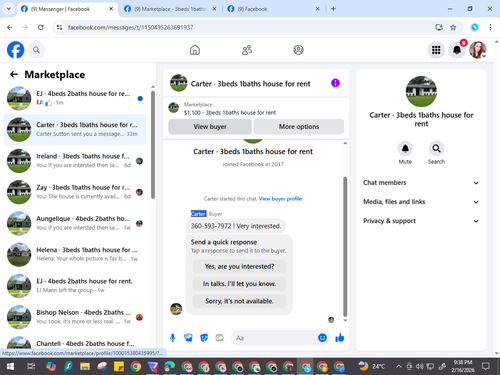Open the emoji picker in message box
Image resolution: width=500 pixels, height=375 pixels.
click(322, 338)
